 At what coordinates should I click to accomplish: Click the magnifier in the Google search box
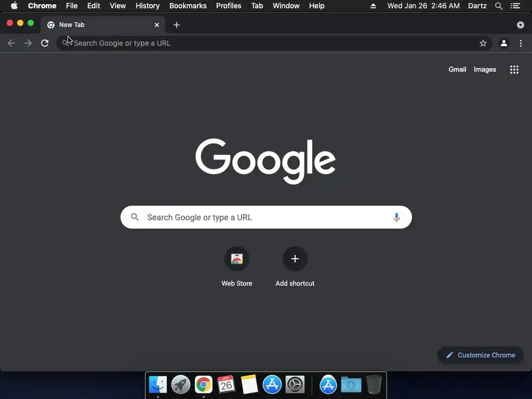coord(135,217)
